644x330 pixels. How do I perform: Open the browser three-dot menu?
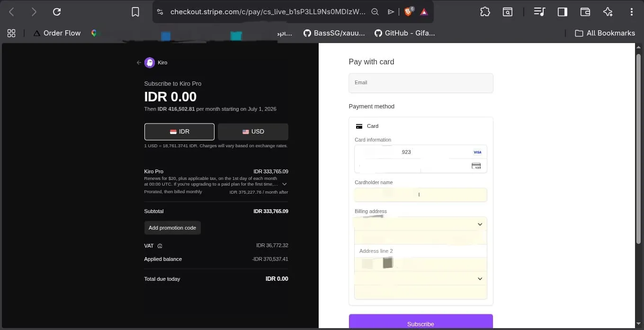click(x=632, y=12)
